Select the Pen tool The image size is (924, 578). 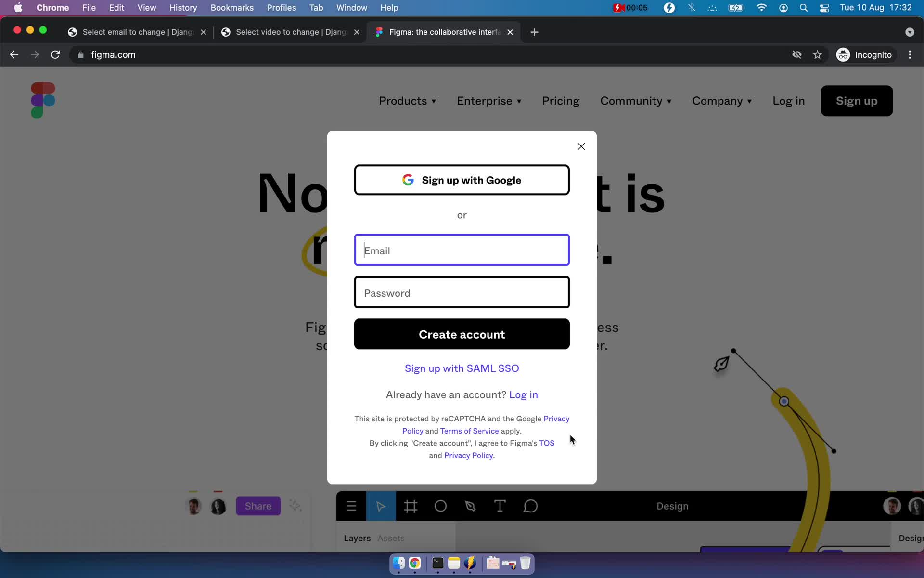point(470,506)
